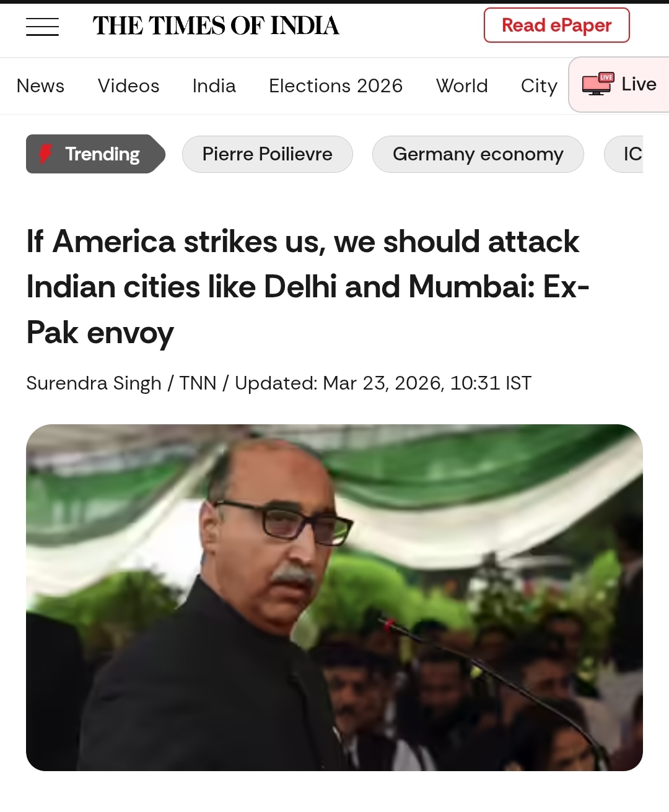The height and width of the screenshot is (812, 669).
Task: Open the article's main photo
Action: tap(334, 598)
